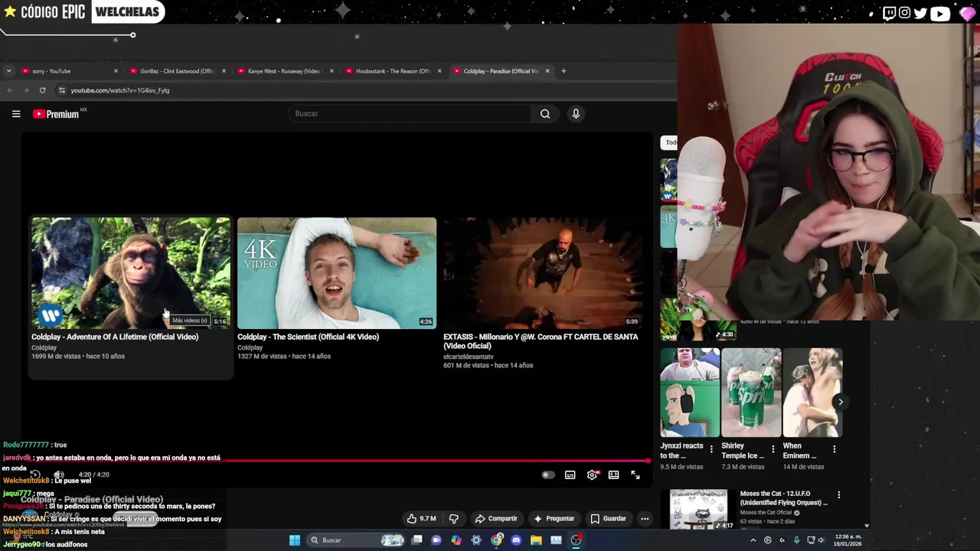Toggle the autoplay switch in the player

547,475
